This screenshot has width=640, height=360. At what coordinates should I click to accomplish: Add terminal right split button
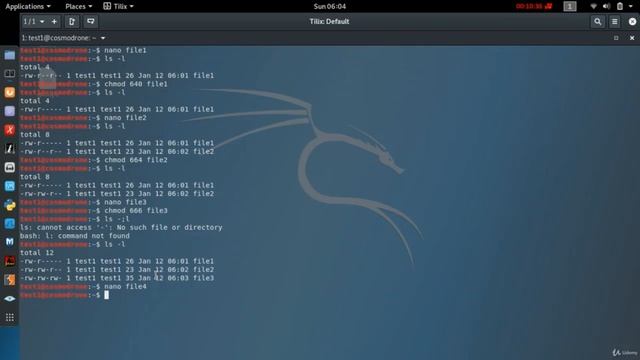(72, 22)
